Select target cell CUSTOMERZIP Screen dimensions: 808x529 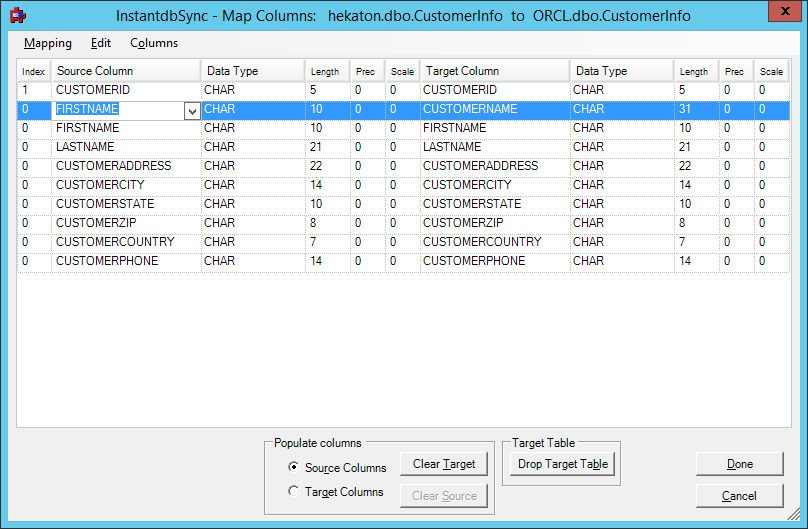click(x=495, y=224)
